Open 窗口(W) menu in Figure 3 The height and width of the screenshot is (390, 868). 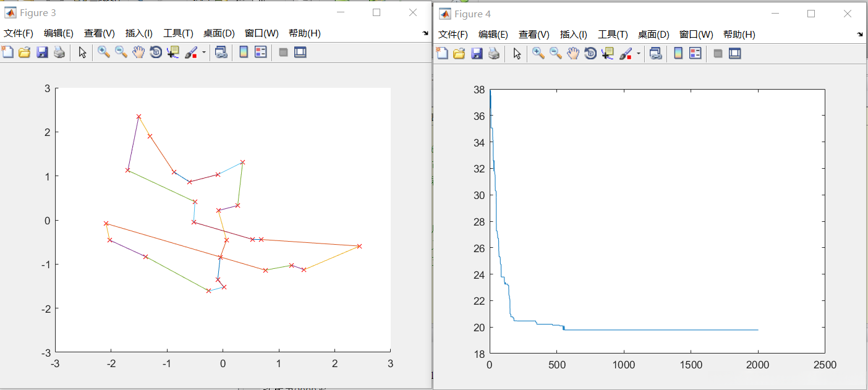click(x=262, y=33)
